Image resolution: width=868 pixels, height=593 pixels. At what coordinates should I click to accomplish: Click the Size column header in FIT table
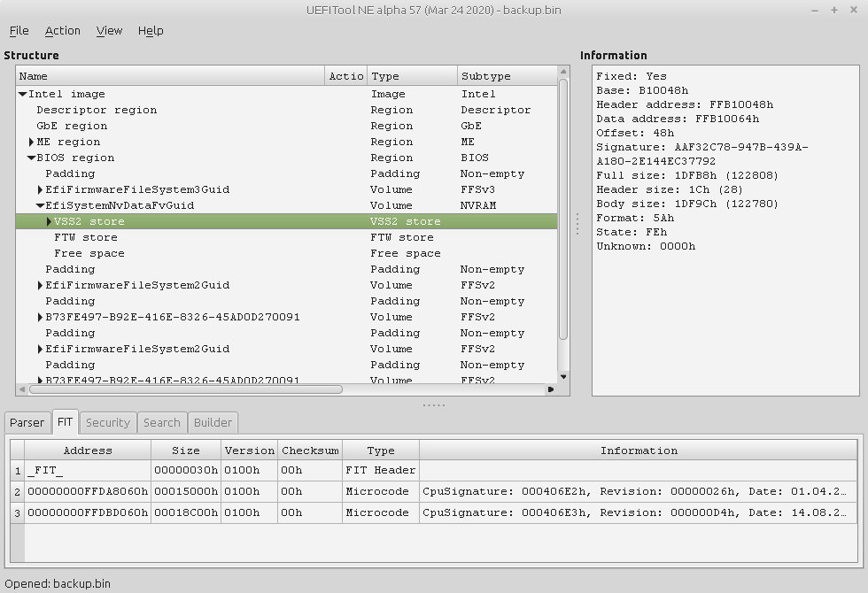click(186, 451)
